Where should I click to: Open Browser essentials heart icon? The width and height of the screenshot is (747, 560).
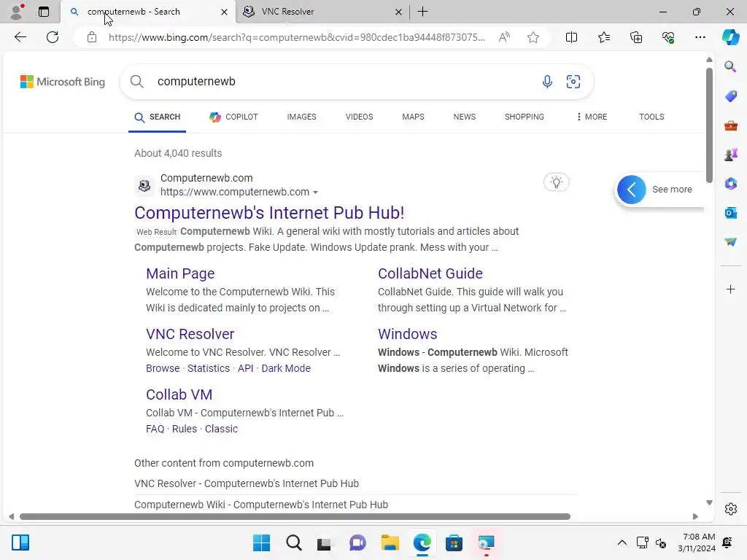click(668, 37)
